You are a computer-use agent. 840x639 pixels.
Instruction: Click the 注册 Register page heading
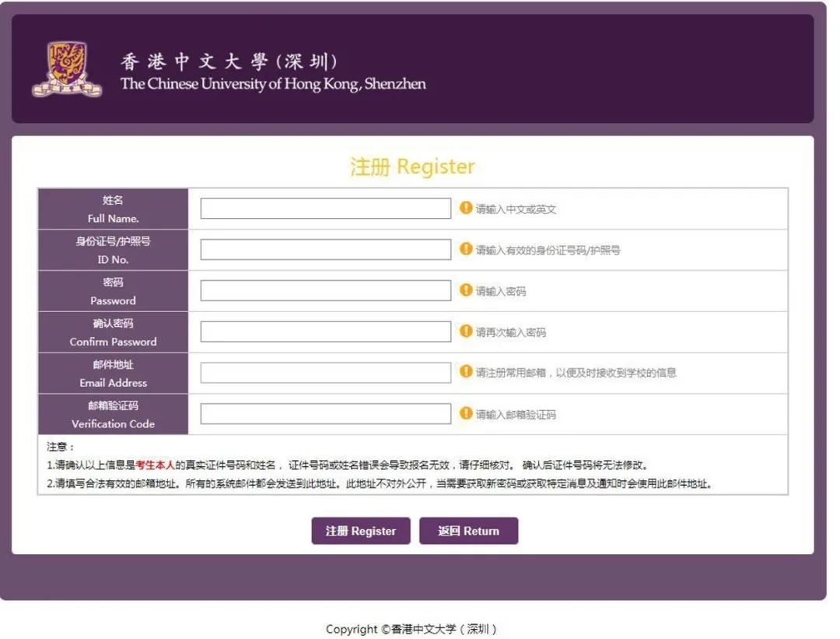(412, 167)
